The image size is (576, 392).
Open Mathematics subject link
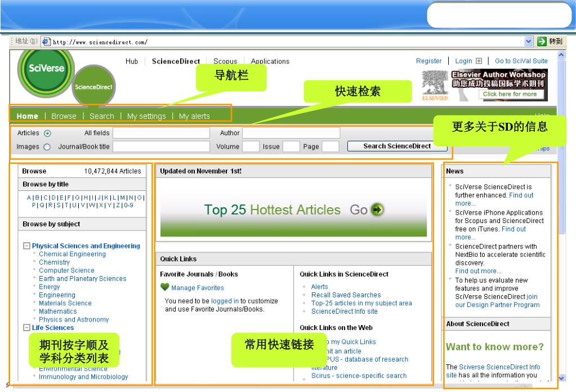pos(57,311)
